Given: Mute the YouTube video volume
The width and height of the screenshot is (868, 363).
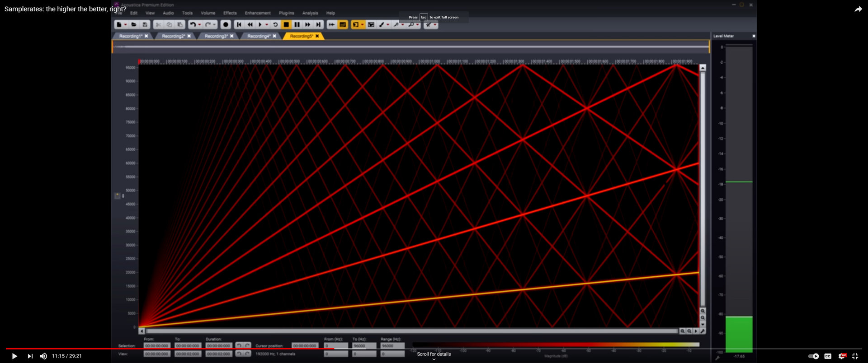Looking at the screenshot, I should click(x=43, y=356).
